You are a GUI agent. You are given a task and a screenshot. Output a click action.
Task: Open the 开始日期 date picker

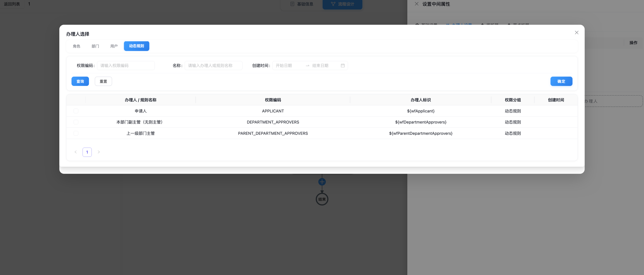(x=289, y=66)
